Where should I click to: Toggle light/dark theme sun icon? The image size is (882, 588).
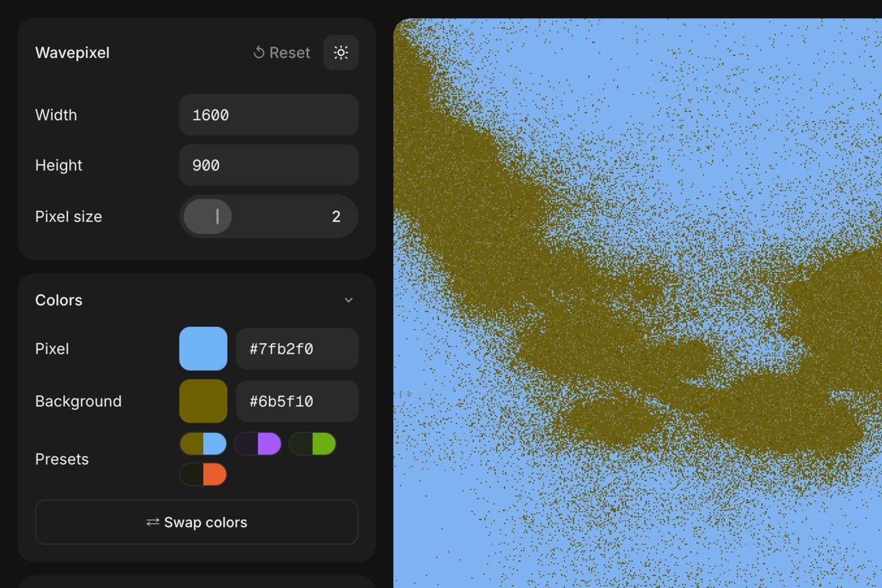pyautogui.click(x=341, y=53)
